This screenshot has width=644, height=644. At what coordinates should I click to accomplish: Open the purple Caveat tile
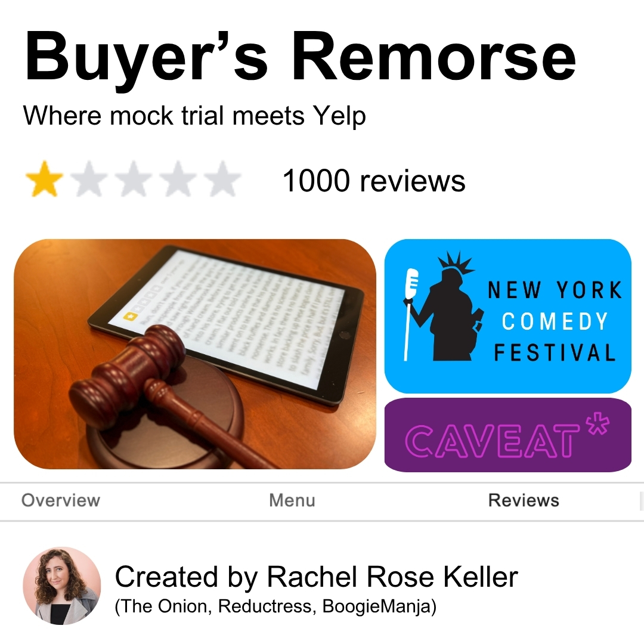pos(507,435)
